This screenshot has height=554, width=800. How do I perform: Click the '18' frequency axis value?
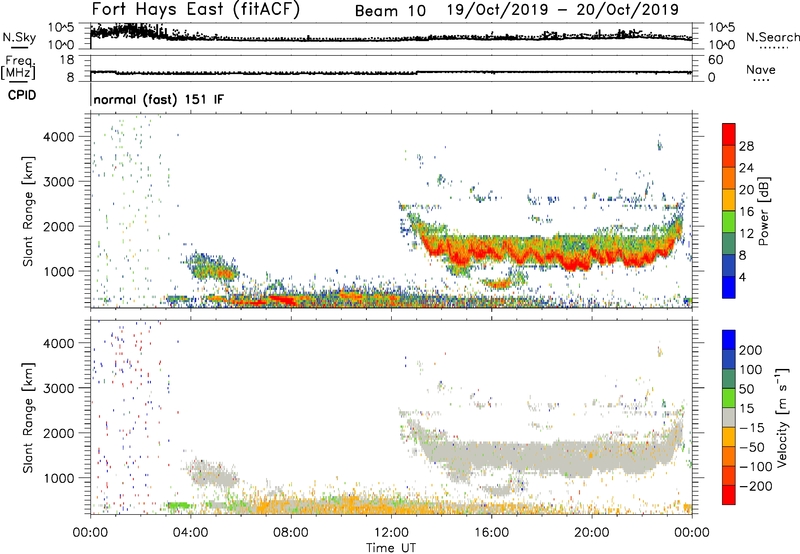tap(67, 60)
